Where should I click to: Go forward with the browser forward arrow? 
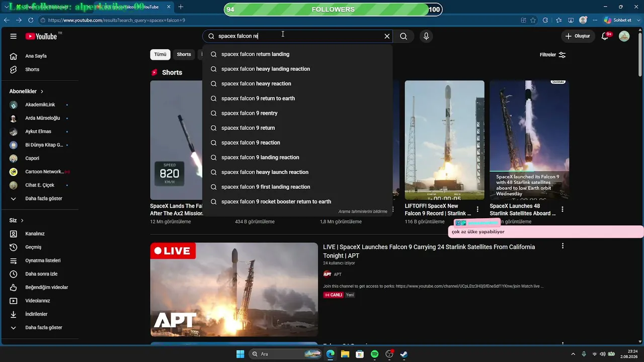[x=19, y=20]
